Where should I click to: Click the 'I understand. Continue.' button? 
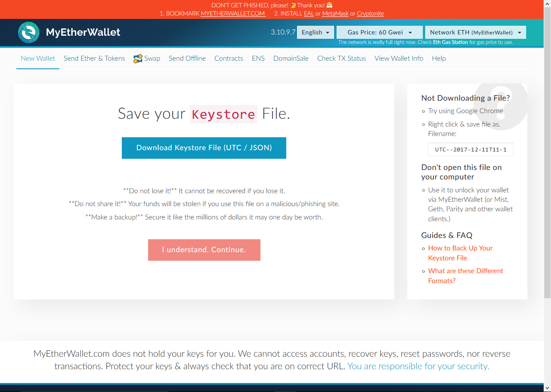[204, 250]
